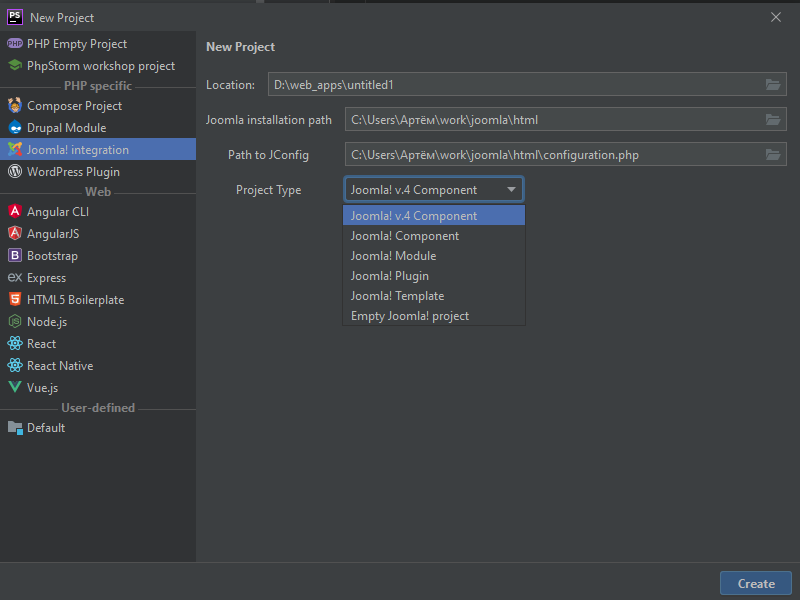
Task: Click the HTML5 Boilerplate icon
Action: pos(15,300)
